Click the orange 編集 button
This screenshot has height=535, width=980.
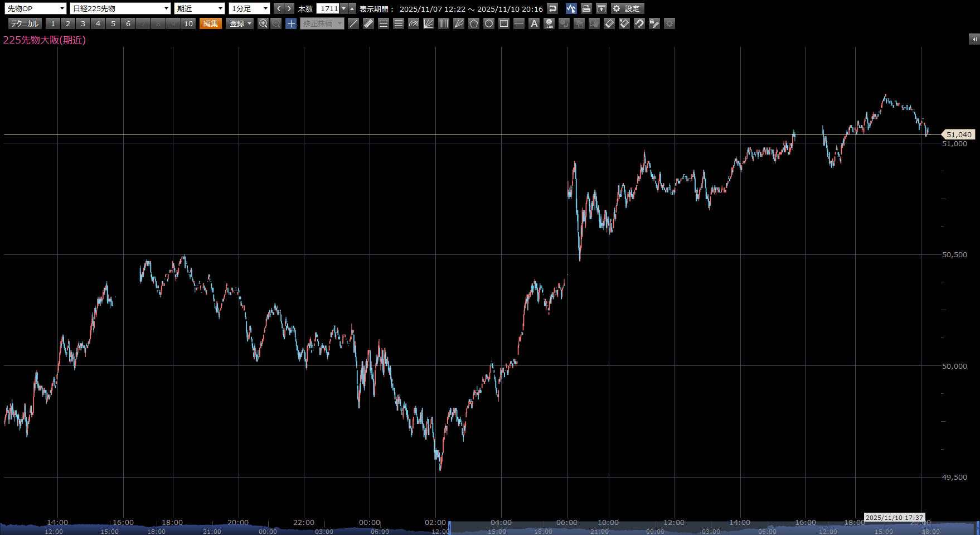(211, 23)
